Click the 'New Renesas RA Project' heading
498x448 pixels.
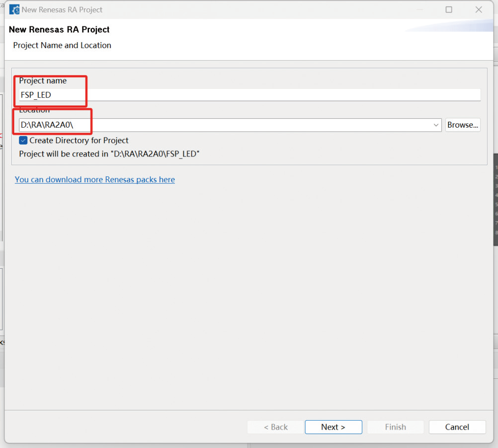[59, 29]
